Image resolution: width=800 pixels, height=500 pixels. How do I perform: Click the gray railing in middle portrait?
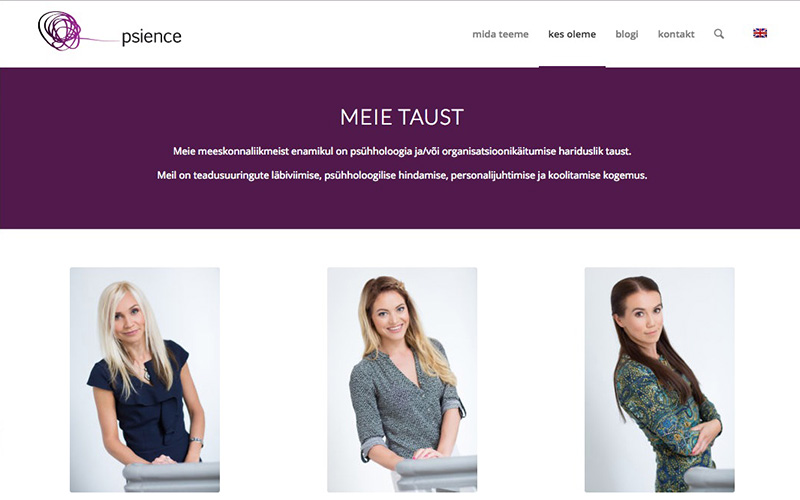438,474
